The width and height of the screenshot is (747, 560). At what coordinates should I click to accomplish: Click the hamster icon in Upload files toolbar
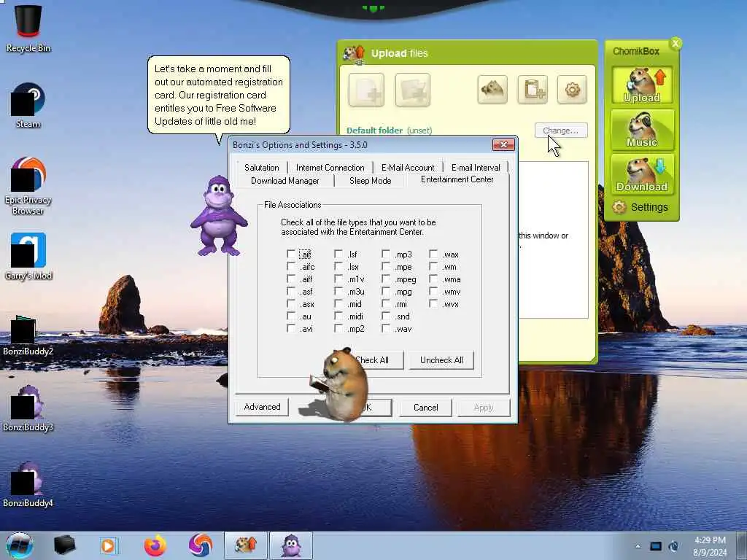click(492, 89)
